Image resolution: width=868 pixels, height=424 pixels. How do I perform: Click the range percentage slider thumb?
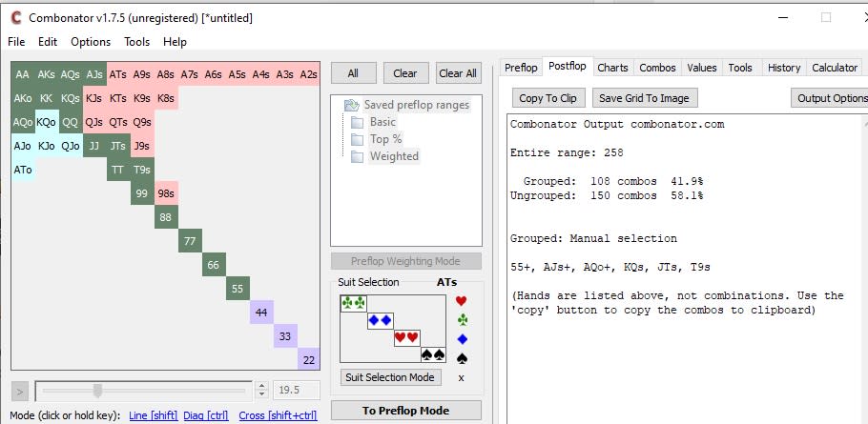coord(97,391)
